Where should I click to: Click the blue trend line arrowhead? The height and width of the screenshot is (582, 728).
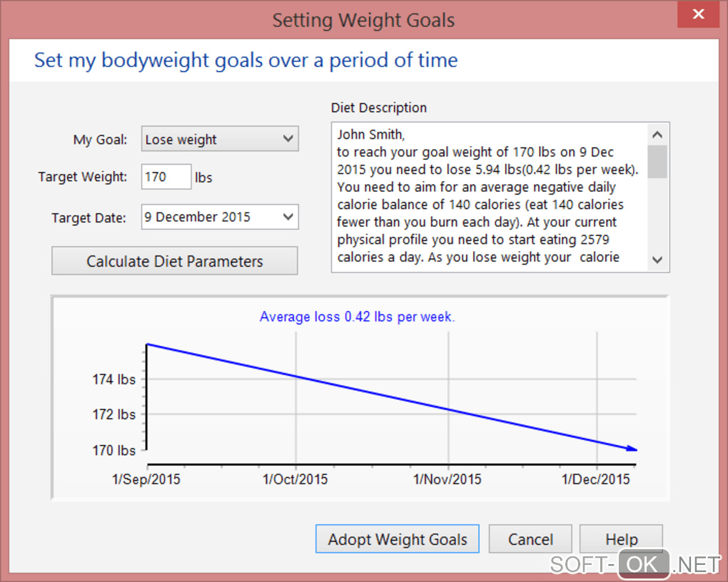tap(632, 449)
